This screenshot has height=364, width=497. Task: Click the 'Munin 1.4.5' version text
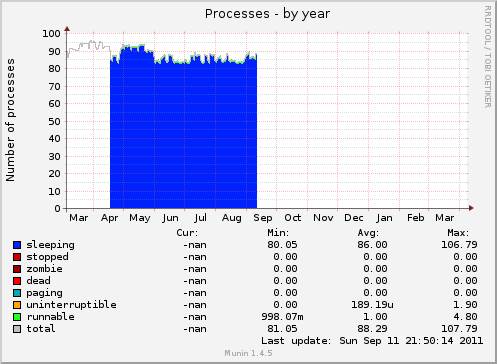(x=248, y=353)
